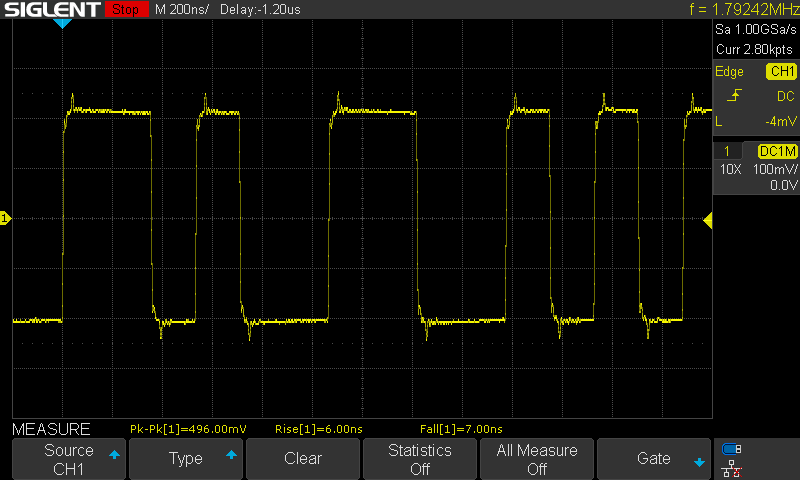Click the blue trigger position marker at top
This screenshot has height=480, width=800.
click(x=62, y=23)
